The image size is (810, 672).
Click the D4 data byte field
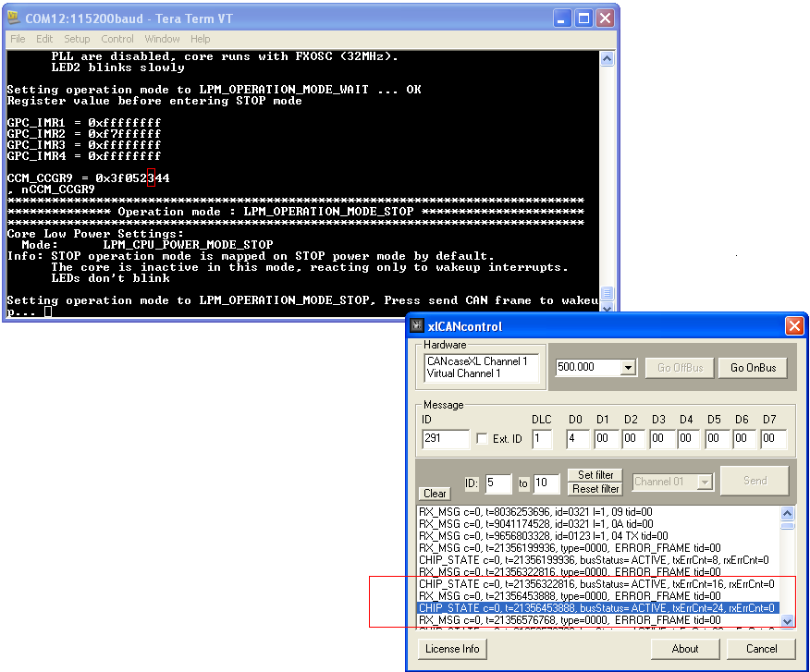click(689, 438)
